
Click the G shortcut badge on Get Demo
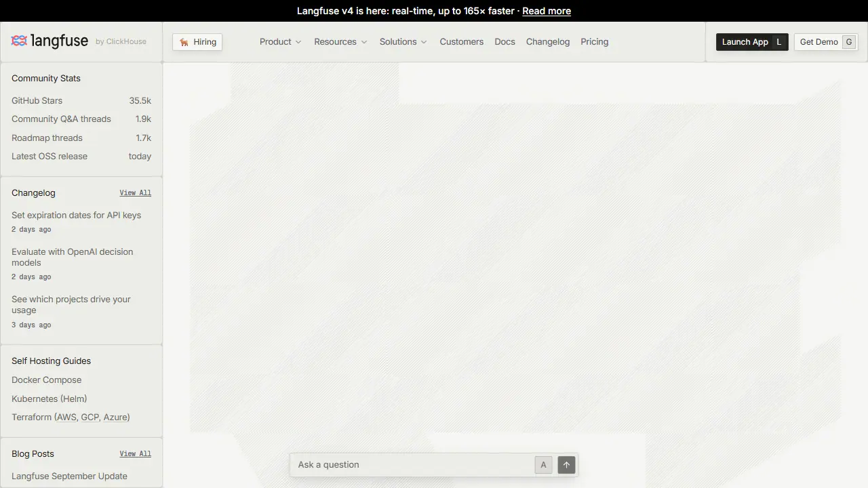click(848, 42)
